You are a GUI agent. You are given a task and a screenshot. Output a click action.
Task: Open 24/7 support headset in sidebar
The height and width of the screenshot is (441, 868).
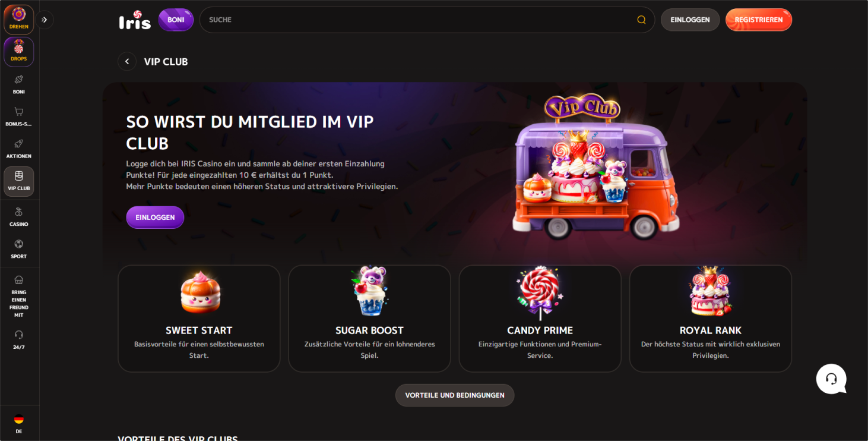(19, 339)
